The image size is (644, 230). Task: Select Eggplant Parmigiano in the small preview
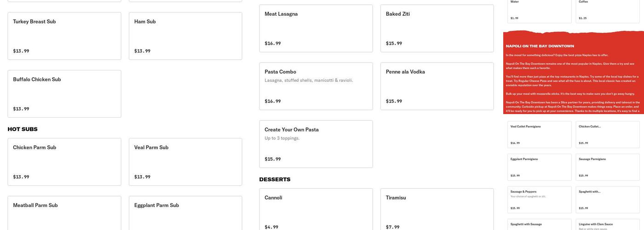(540, 167)
